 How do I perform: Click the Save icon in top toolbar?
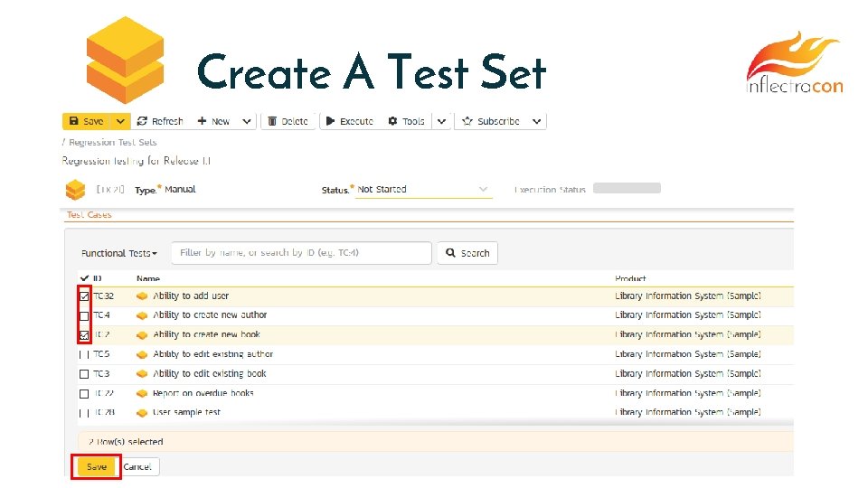(71, 121)
